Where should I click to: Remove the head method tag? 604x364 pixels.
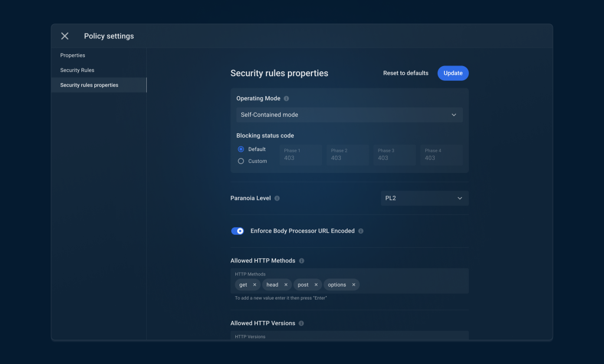286,285
